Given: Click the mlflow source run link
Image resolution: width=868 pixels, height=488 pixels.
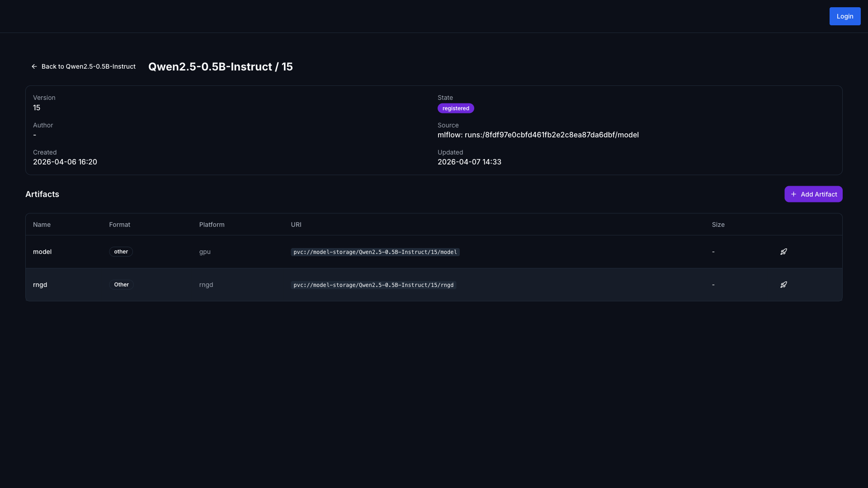Looking at the screenshot, I should pos(538,135).
